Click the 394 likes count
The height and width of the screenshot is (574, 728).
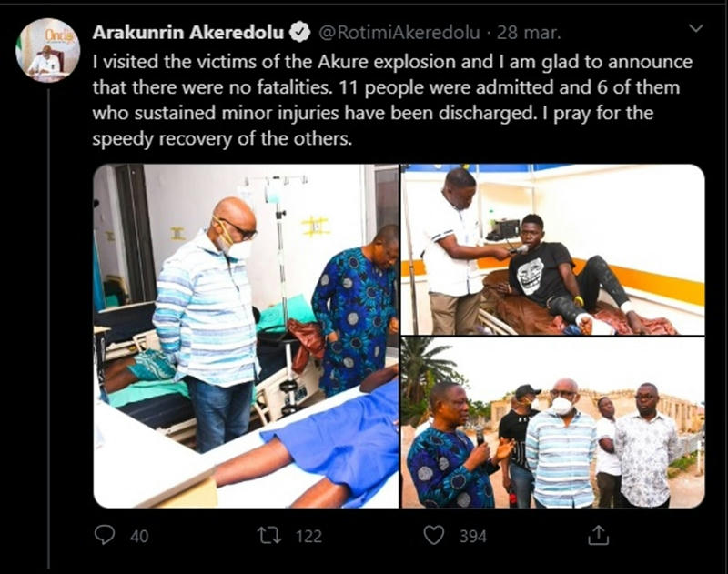click(472, 536)
